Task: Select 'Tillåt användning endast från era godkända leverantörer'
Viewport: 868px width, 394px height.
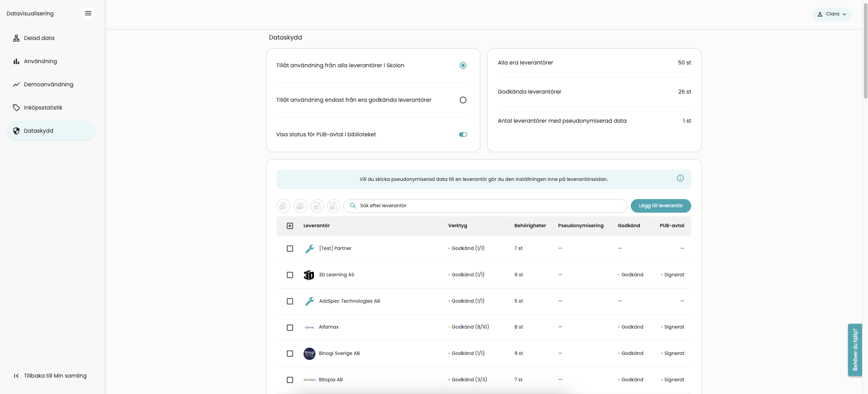Action: tap(463, 100)
